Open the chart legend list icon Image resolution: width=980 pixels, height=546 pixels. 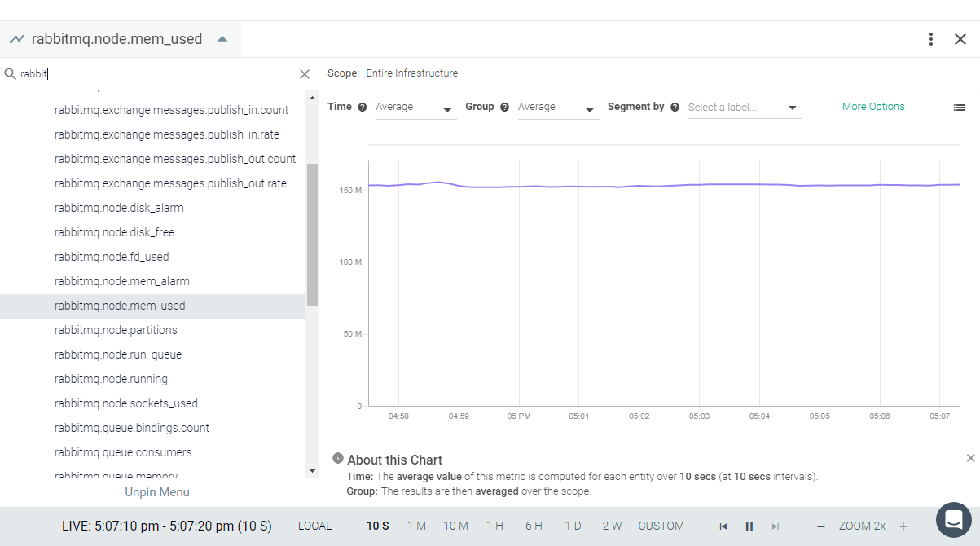tap(960, 107)
